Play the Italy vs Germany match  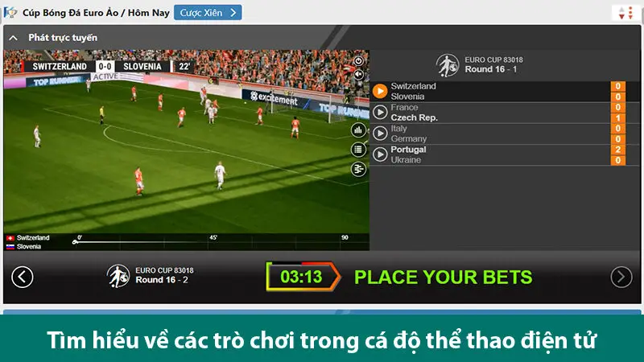coord(380,134)
